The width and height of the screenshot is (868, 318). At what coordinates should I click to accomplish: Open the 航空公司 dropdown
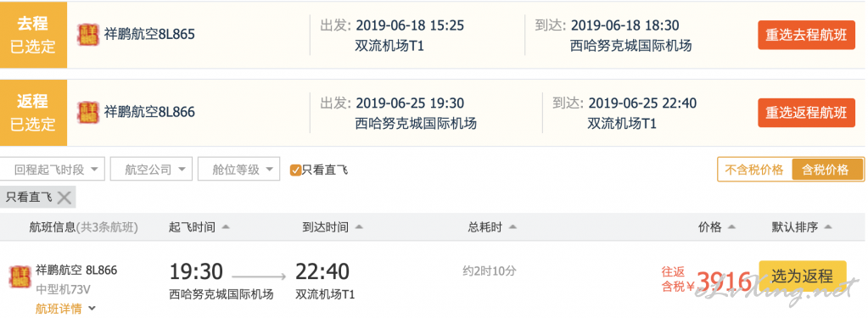pyautogui.click(x=151, y=170)
